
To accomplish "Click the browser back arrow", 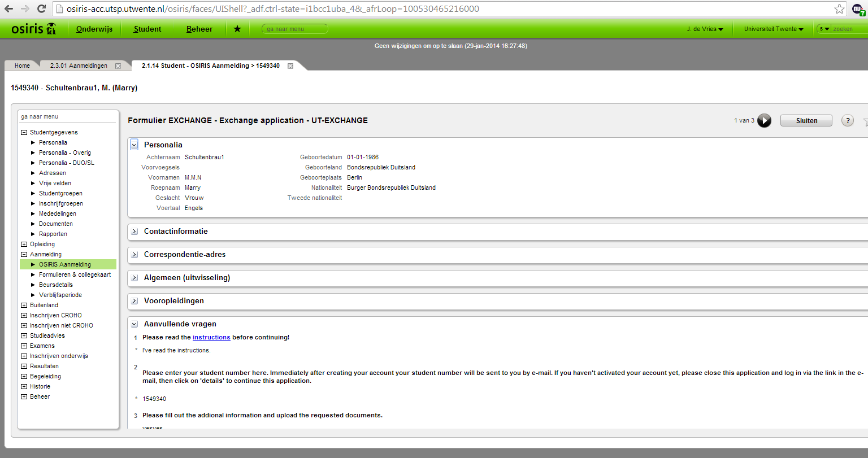I will tap(9, 9).
